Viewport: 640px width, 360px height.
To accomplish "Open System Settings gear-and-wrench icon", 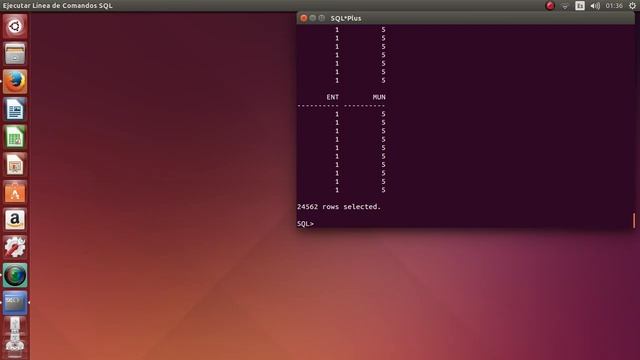I will coord(15,247).
